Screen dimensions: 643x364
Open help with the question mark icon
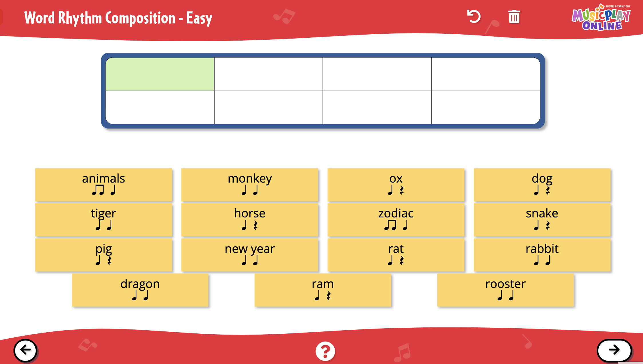coord(325,351)
